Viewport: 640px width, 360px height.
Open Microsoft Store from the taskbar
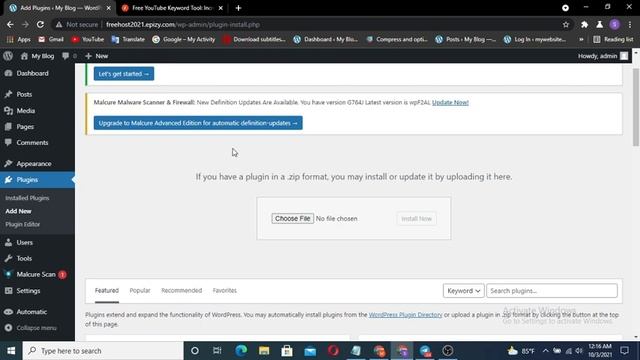287,351
